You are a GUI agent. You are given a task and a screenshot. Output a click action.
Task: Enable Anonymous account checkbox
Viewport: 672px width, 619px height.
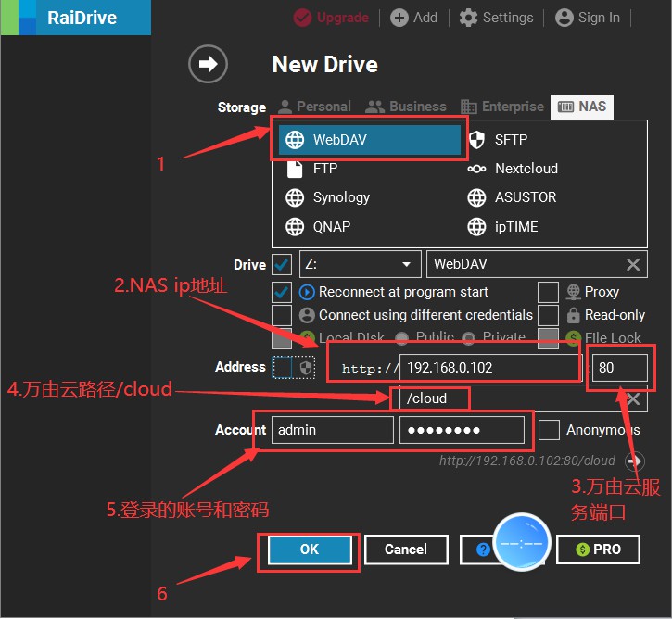[550, 430]
